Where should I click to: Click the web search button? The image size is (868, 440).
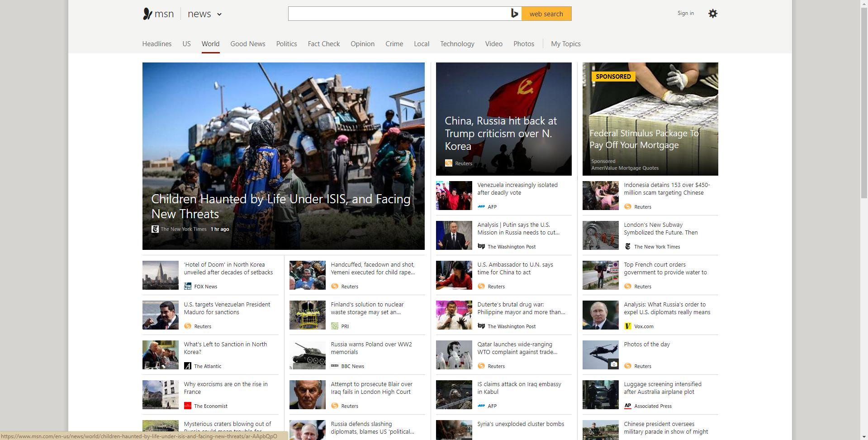546,14
